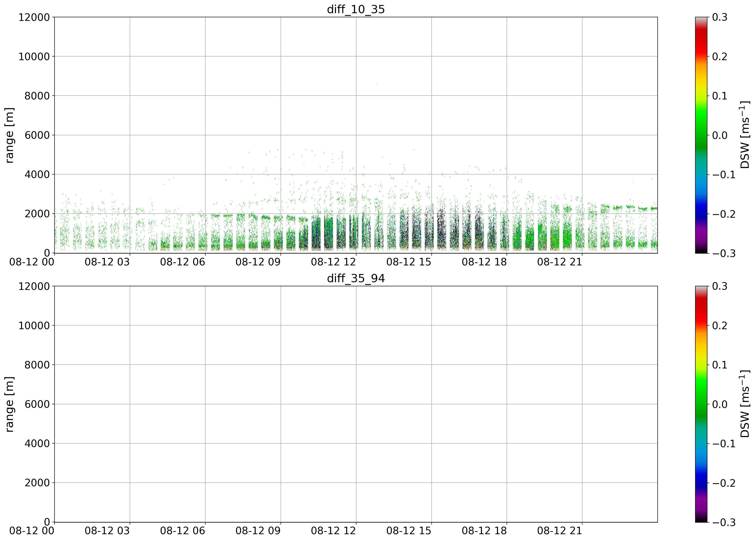Click the DSW colorbar of the diff_35_94 plot

[x=701, y=404]
